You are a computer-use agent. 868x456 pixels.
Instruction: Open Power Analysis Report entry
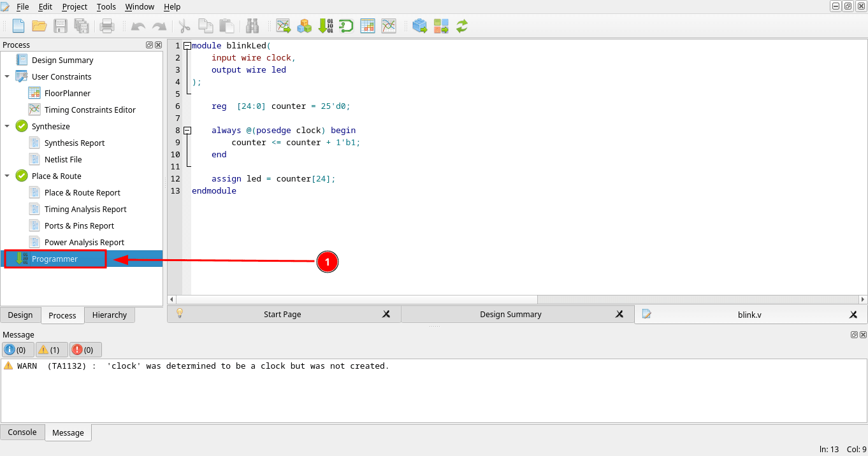[84, 242]
